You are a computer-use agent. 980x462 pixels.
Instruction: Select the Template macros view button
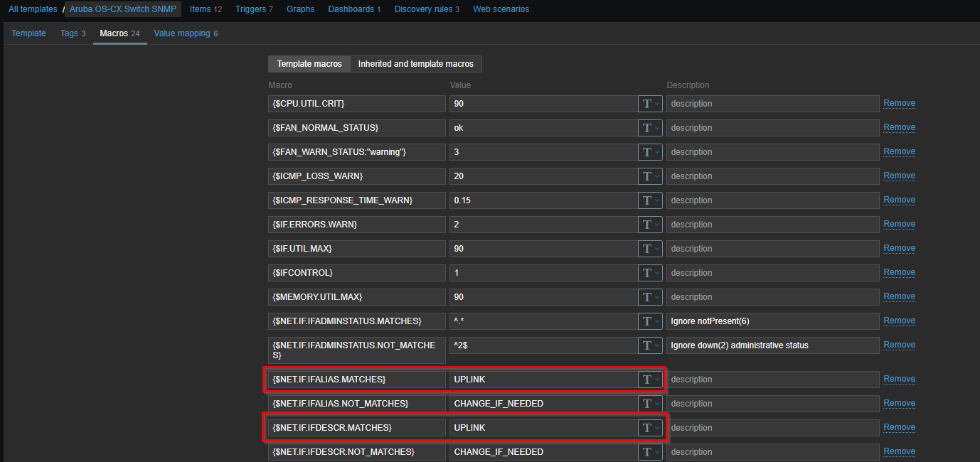click(x=309, y=64)
